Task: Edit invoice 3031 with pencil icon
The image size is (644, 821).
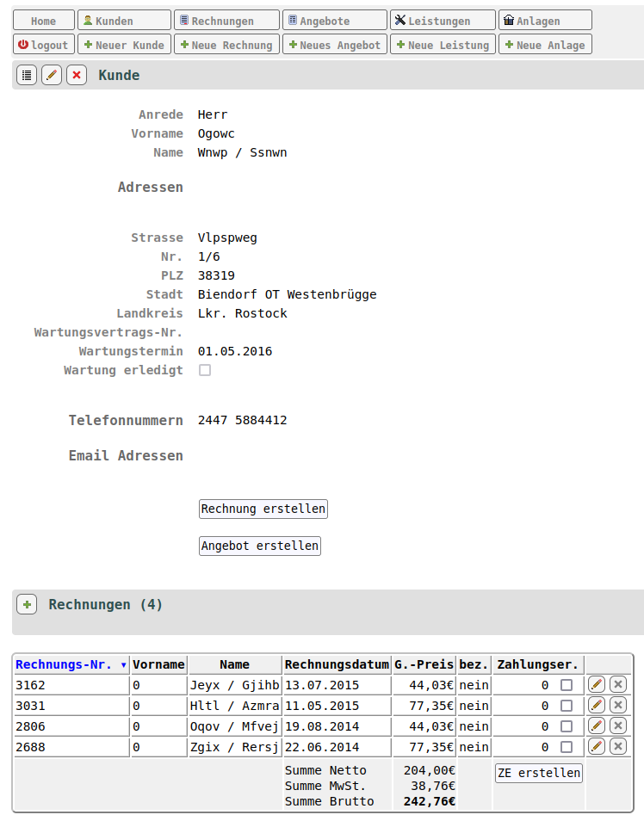Action: pyautogui.click(x=597, y=706)
